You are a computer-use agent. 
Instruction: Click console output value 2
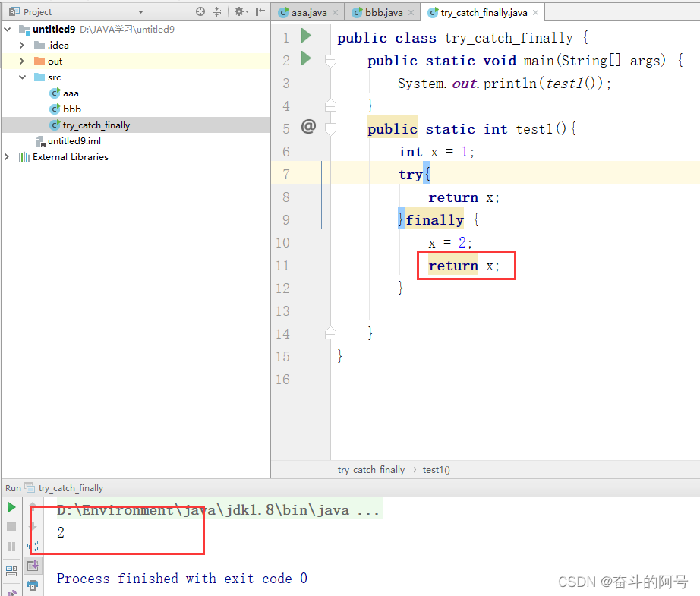[61, 533]
